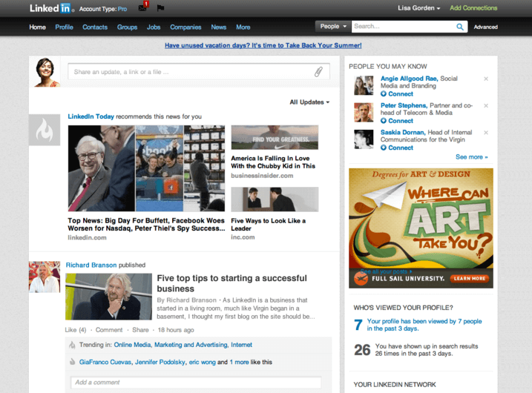Click Richard Branson author name
The image size is (532, 393).
click(91, 265)
